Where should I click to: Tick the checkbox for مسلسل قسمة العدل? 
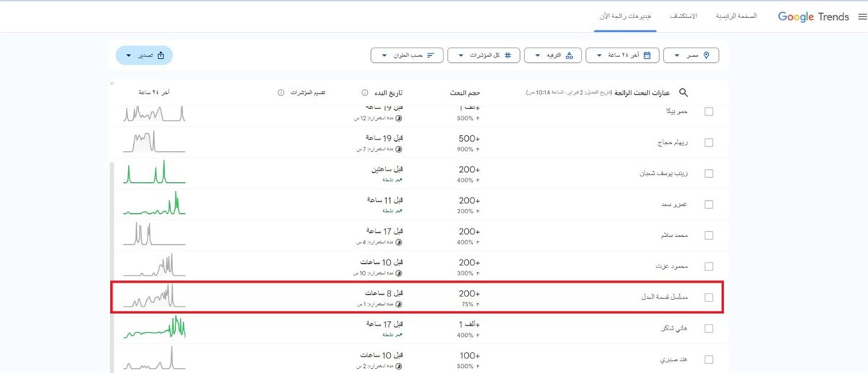[708, 298]
